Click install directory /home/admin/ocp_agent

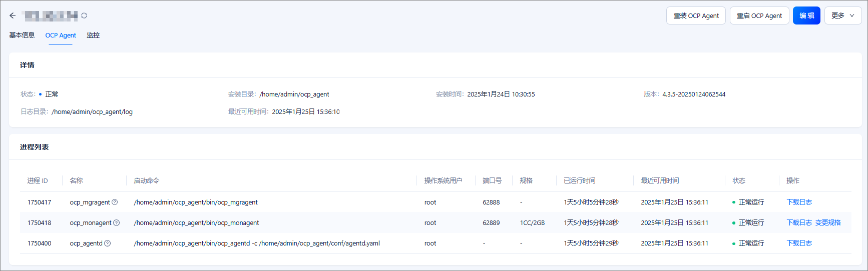pos(294,94)
